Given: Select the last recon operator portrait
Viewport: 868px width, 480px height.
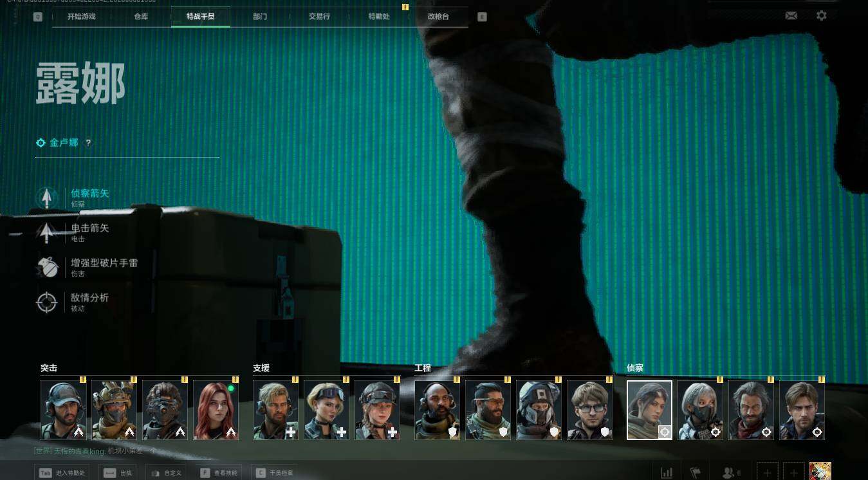Looking at the screenshot, I should pyautogui.click(x=802, y=410).
